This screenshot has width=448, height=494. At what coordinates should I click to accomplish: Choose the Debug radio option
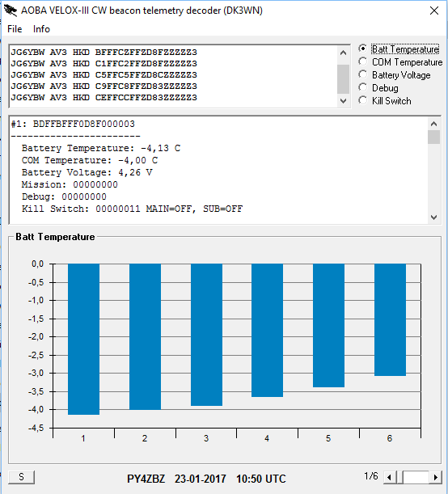pos(362,87)
